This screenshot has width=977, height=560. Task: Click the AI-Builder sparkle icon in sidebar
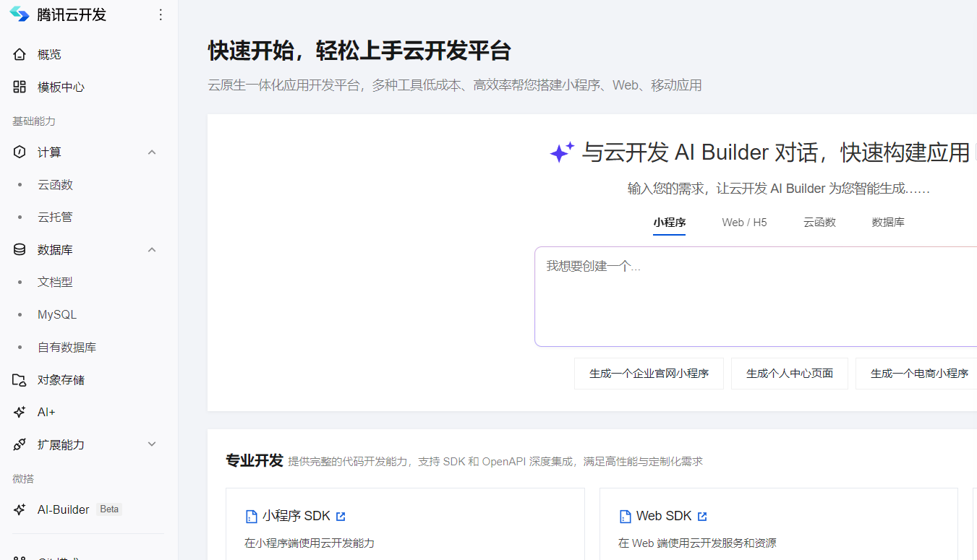(x=20, y=509)
